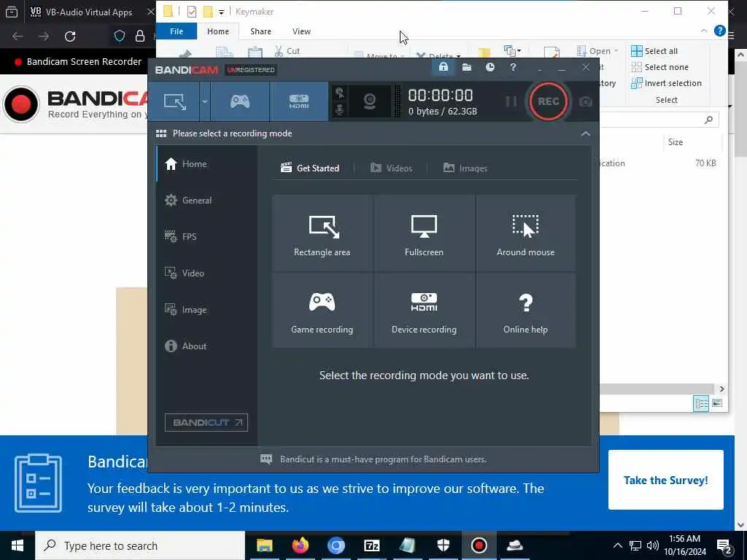Choose Around mouse recording tile
The image size is (747, 560).
pos(525,233)
